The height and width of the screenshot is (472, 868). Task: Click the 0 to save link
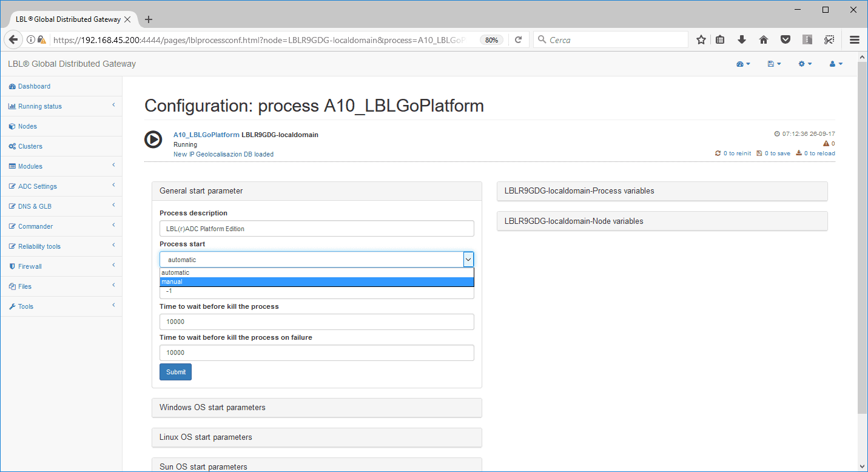pos(773,153)
